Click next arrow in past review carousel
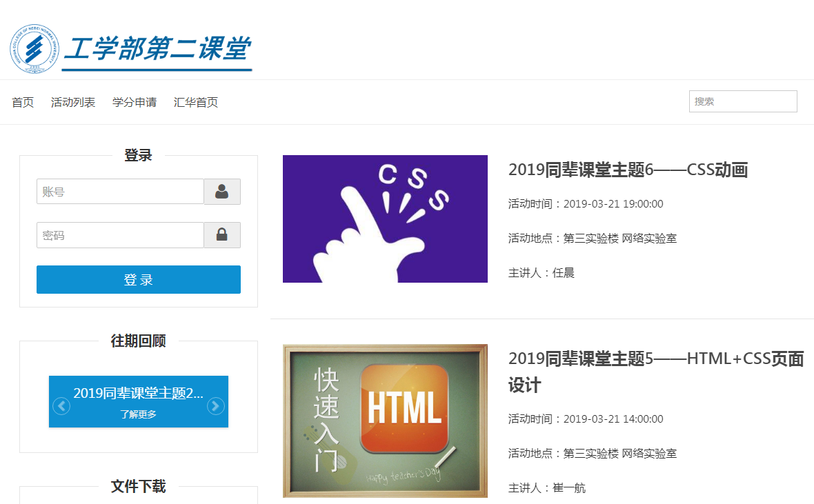Viewport: 814px width, 504px height. pos(215,407)
